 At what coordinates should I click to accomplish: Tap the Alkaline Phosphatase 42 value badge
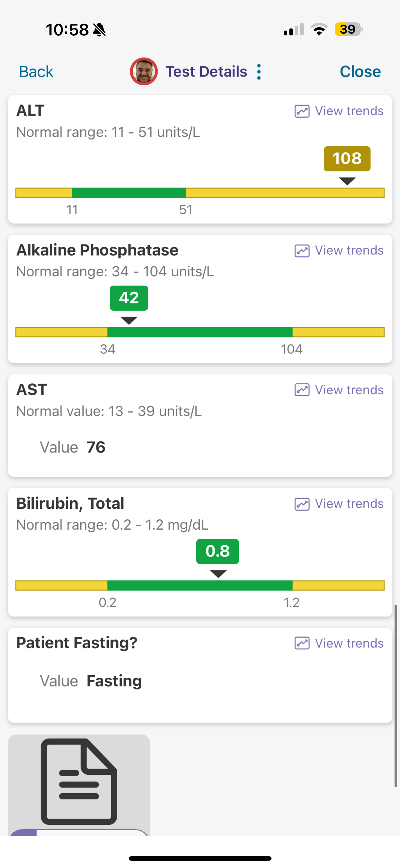(129, 298)
